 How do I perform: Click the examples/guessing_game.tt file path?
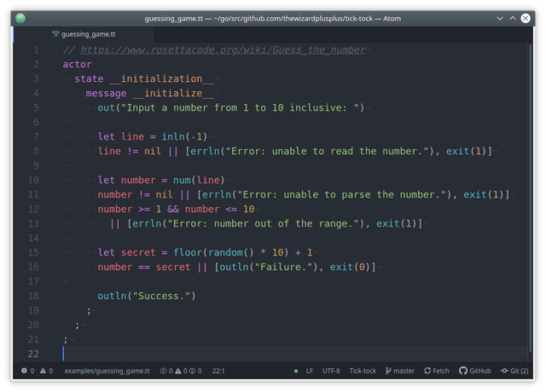tap(107, 371)
